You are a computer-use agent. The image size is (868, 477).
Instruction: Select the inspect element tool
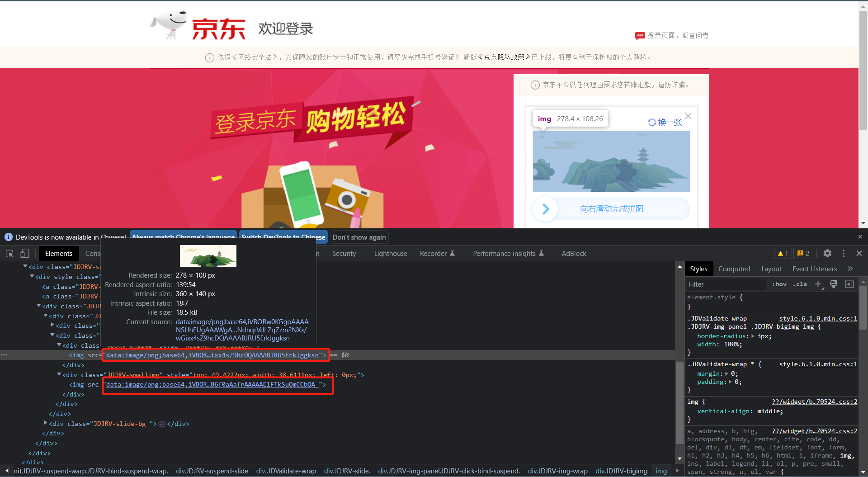point(9,253)
